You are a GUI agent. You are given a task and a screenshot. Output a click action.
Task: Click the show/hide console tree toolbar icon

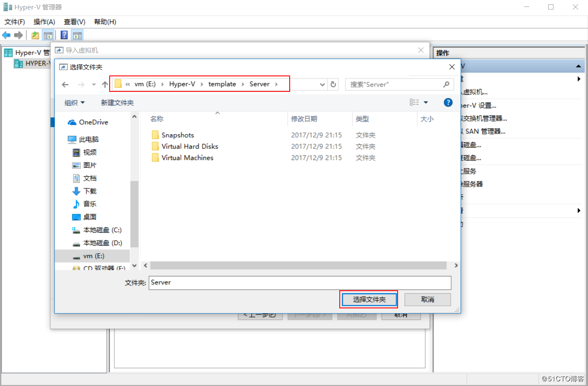[x=48, y=35]
